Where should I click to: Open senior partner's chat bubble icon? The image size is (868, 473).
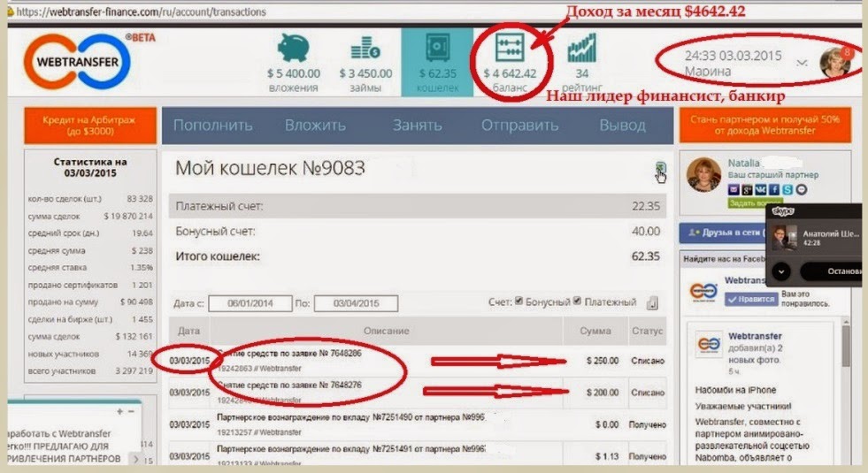coord(801,190)
